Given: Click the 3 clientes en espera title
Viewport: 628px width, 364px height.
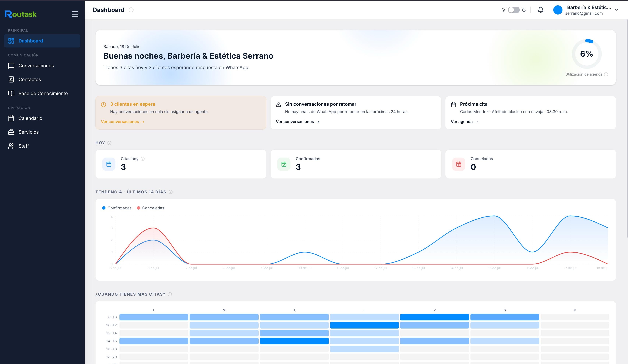Looking at the screenshot, I should (x=133, y=104).
